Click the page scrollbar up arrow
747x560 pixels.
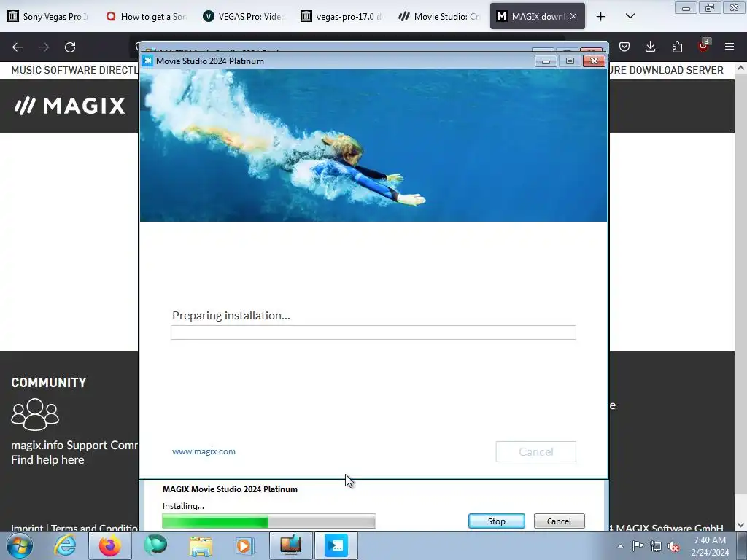(x=740, y=69)
